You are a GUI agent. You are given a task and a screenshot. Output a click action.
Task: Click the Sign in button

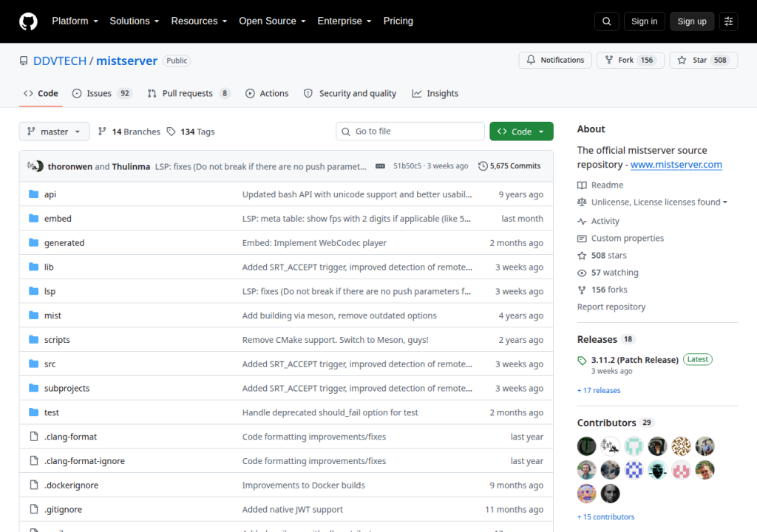(x=644, y=21)
